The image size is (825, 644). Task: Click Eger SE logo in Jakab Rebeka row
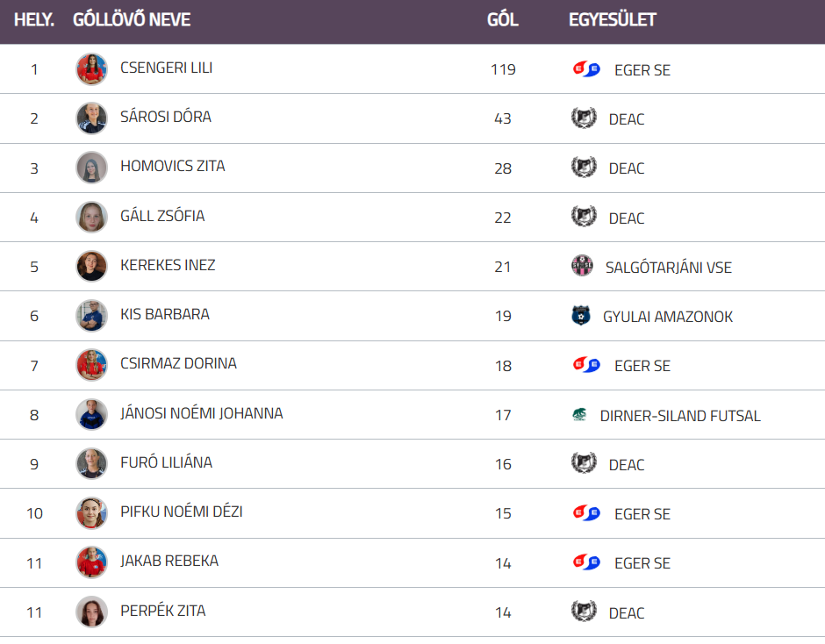(x=585, y=562)
